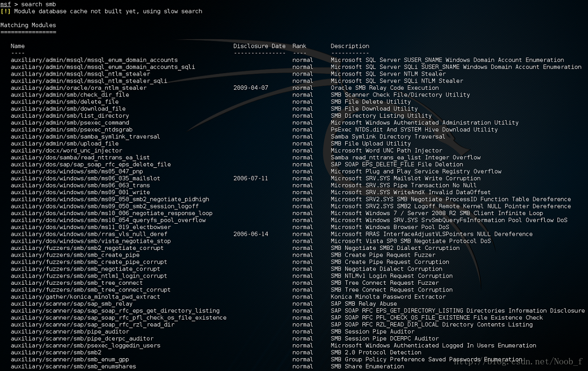Select auxiliary/admin/mssql/mssql_ntlm_stealer_sqli module name
588x371 pixels.
89,81
